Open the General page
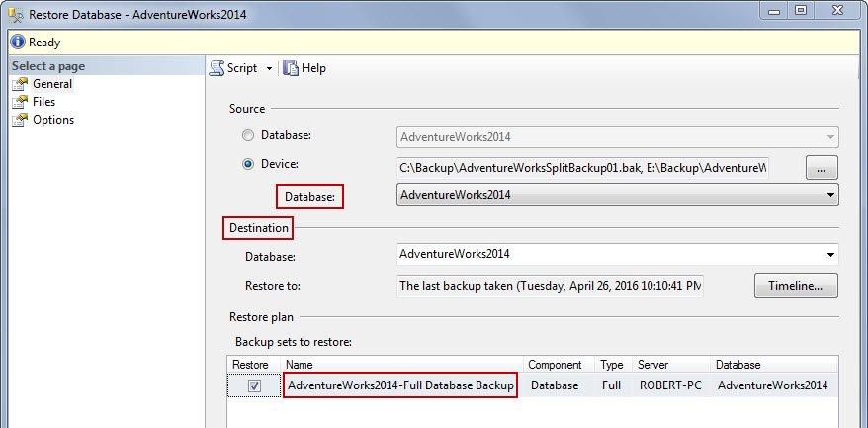 tap(52, 84)
